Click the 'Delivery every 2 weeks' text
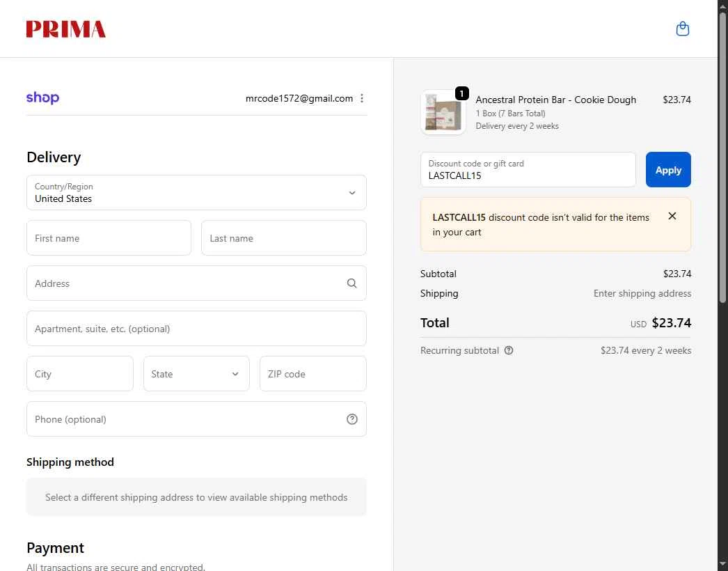728x571 pixels. tap(517, 126)
